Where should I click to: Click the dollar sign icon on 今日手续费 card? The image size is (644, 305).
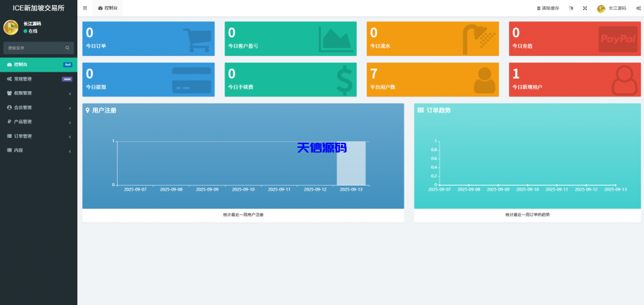click(344, 80)
